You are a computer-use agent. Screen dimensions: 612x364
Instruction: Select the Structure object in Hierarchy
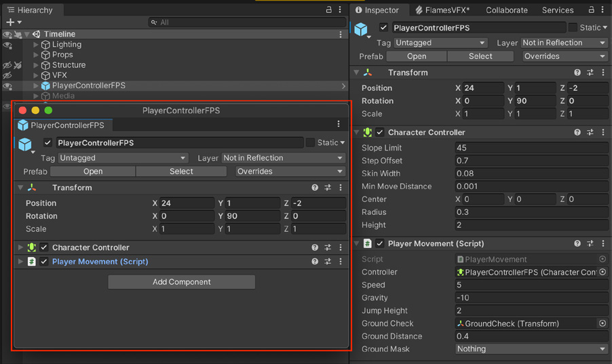pyautogui.click(x=69, y=65)
